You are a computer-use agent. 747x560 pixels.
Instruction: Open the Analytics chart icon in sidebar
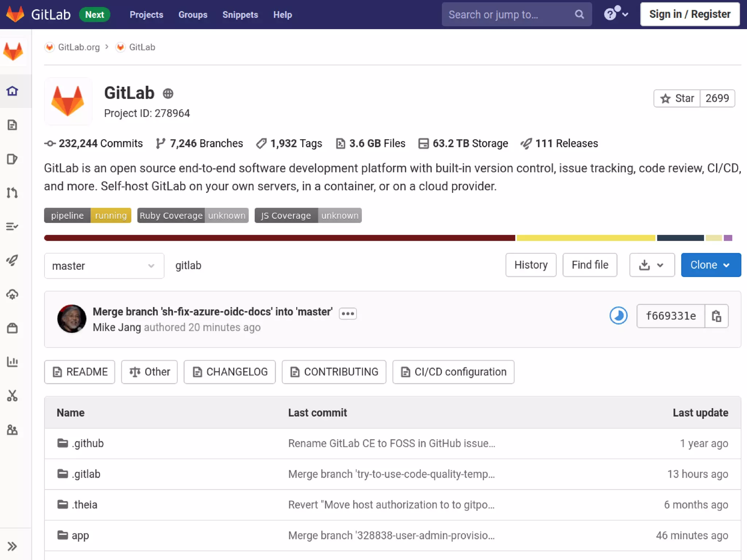click(12, 362)
